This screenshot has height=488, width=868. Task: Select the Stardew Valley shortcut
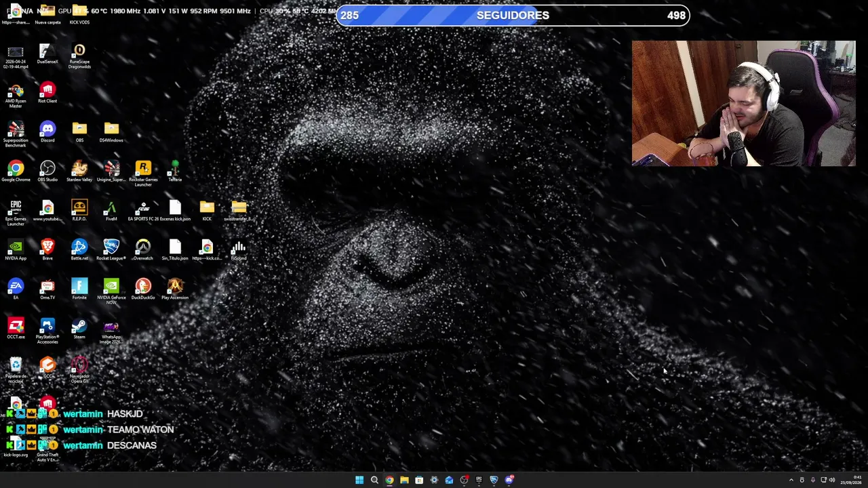point(79,171)
